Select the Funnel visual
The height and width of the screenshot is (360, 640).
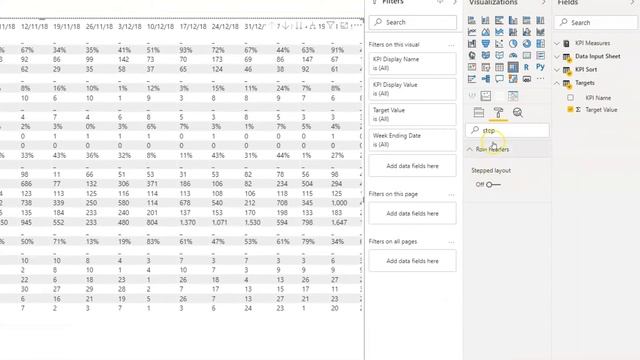(485, 44)
